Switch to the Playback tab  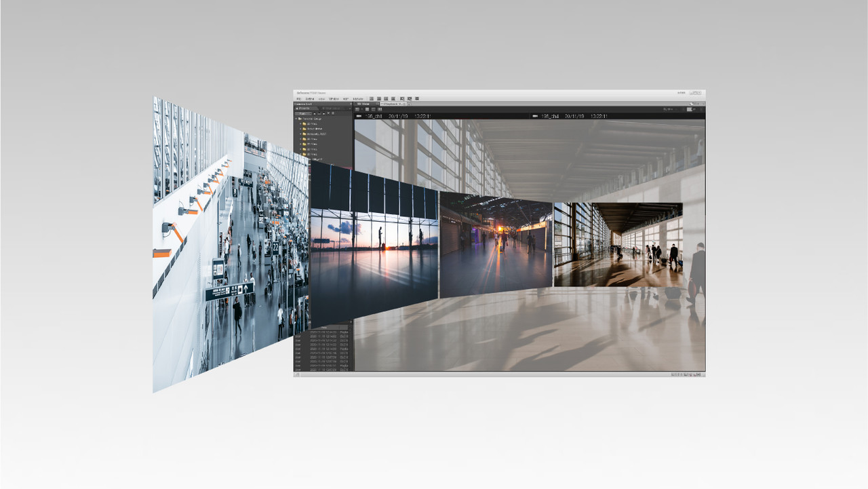point(393,104)
